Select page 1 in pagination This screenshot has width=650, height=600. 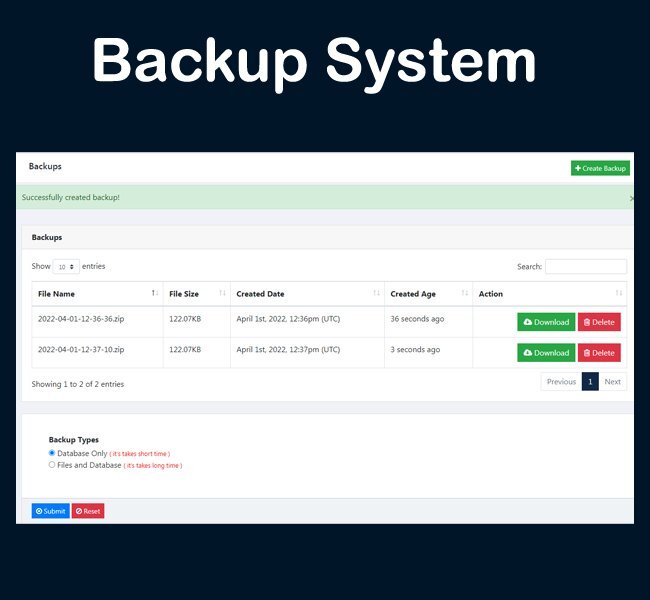tap(590, 382)
